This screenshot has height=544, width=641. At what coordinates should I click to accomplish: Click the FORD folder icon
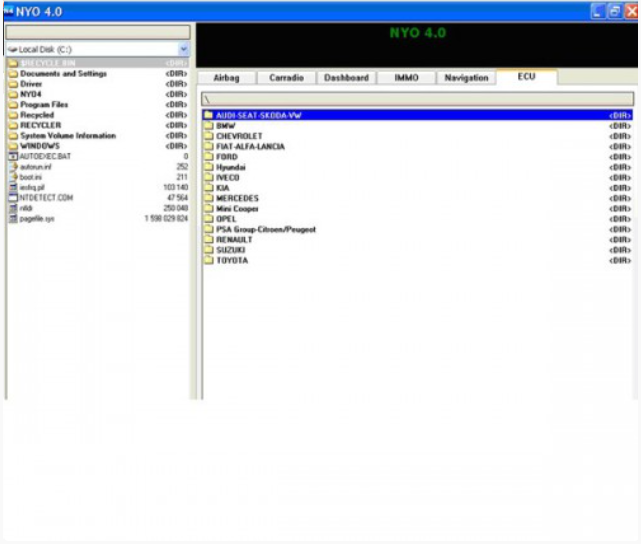(x=208, y=157)
